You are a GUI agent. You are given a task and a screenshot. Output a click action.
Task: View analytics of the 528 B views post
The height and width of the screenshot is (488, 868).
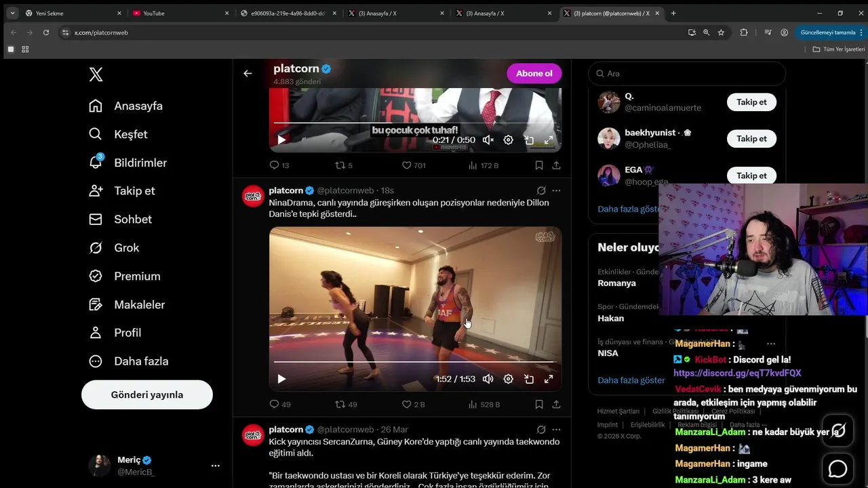(x=484, y=405)
